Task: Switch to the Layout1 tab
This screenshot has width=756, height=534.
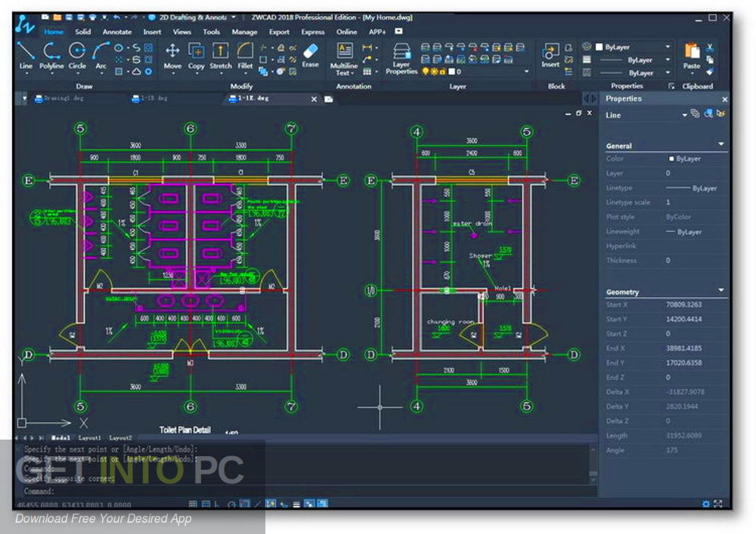Action: (90, 437)
